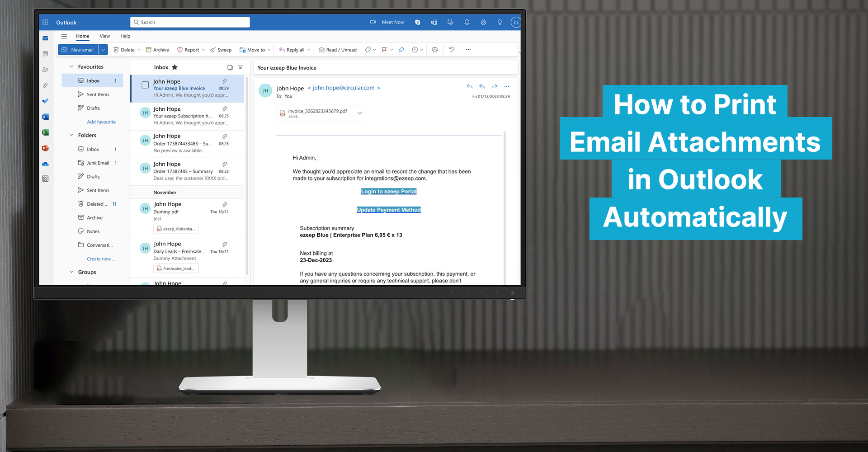
Task: Expand the invoice PDF attachment chevron
Action: pyautogui.click(x=360, y=113)
